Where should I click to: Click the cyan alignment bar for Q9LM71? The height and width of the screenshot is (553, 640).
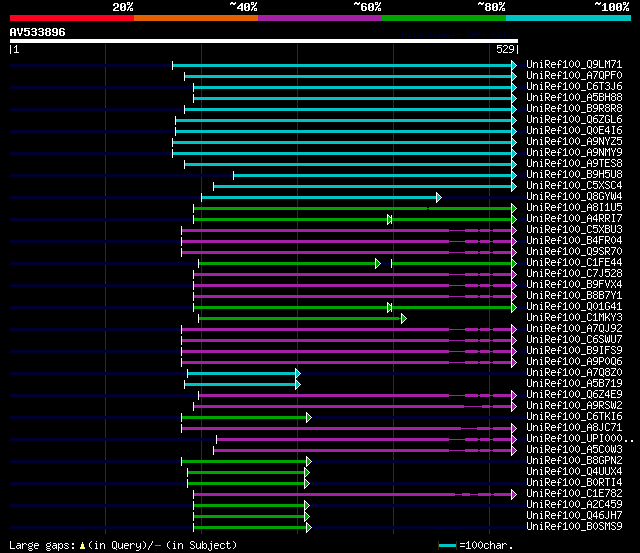click(342, 65)
